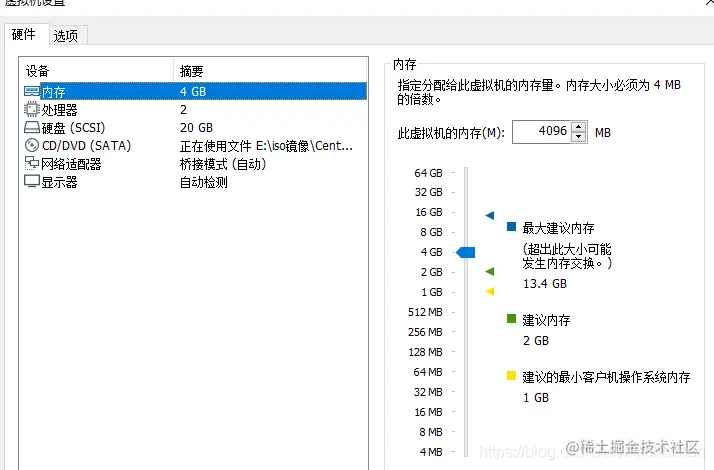The image size is (714, 470).
Task: Click into the memory size field 4096
Action: click(x=541, y=132)
